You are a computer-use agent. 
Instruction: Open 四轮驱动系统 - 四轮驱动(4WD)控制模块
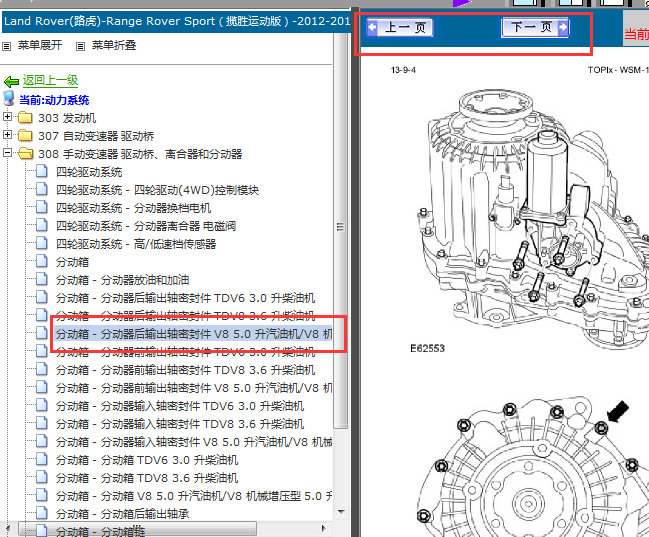click(157, 190)
